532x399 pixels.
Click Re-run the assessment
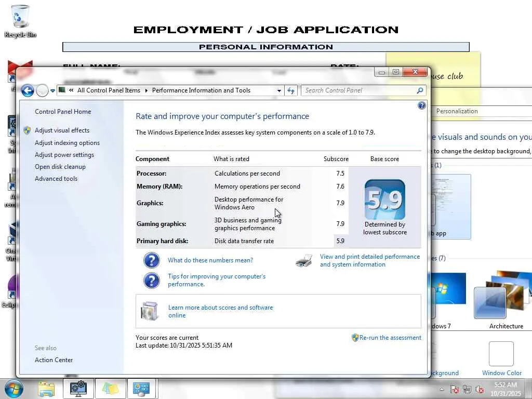pos(390,338)
